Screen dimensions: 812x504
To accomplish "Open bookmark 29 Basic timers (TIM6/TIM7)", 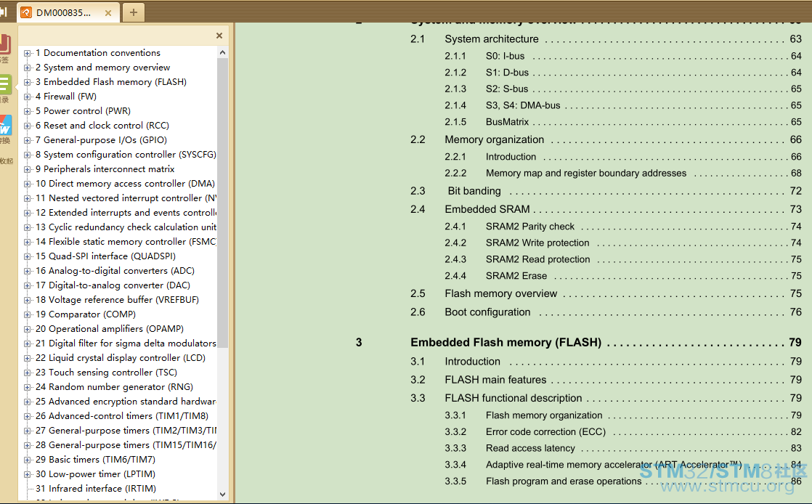I will 95,459.
